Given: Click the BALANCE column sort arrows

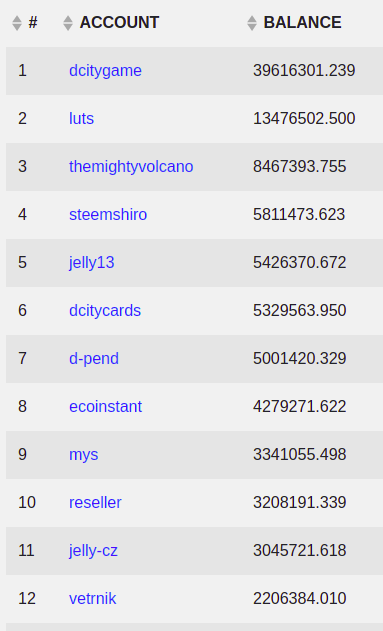Looking at the screenshot, I should (252, 23).
